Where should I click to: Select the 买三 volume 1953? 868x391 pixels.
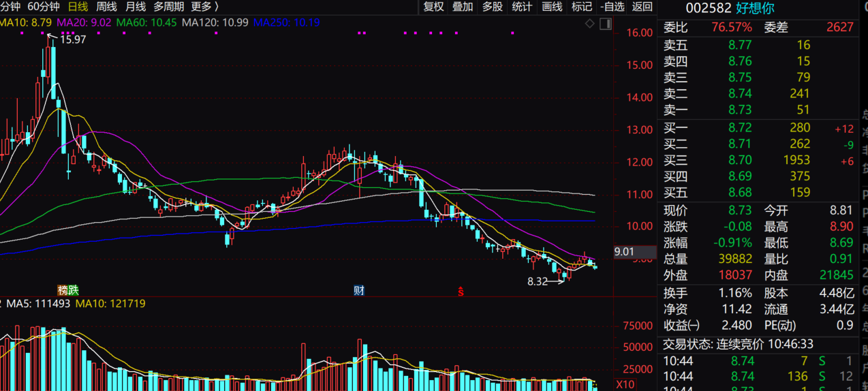pos(797,160)
